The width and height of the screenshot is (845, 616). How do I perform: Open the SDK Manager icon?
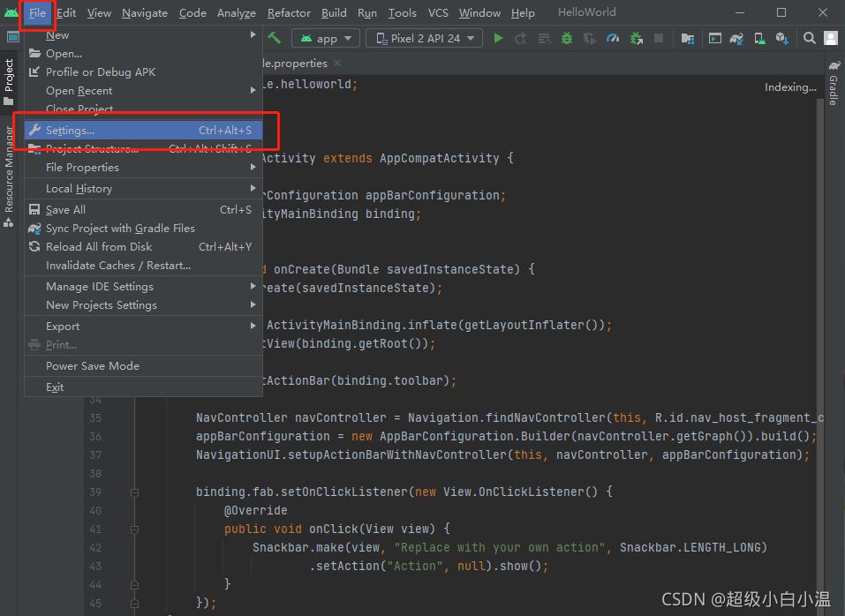coord(782,38)
